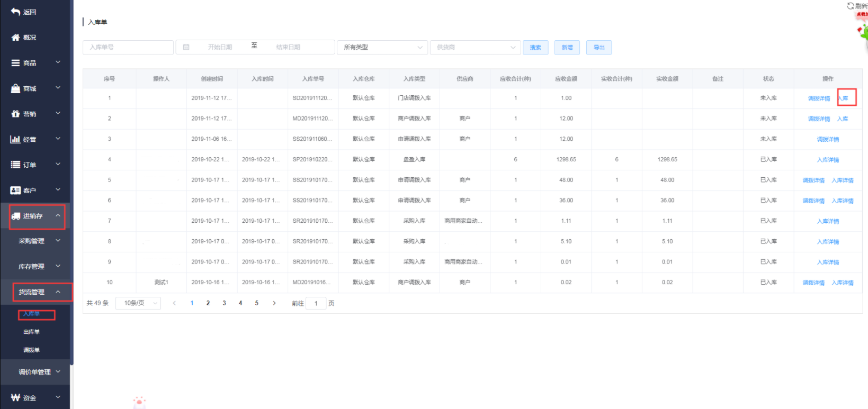Click the 新增 add button

(567, 48)
